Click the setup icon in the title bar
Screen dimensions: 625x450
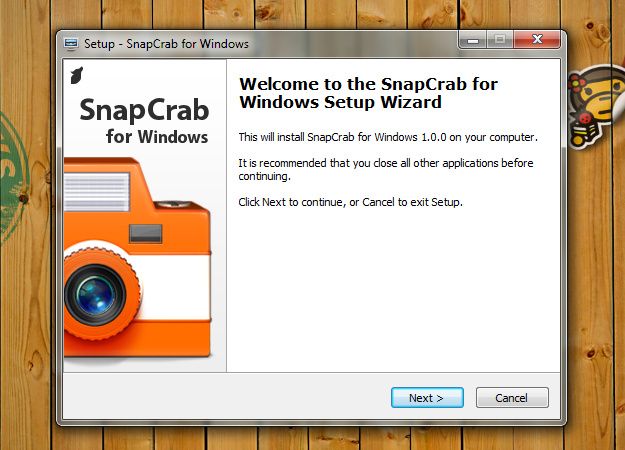pyautogui.click(x=71, y=43)
